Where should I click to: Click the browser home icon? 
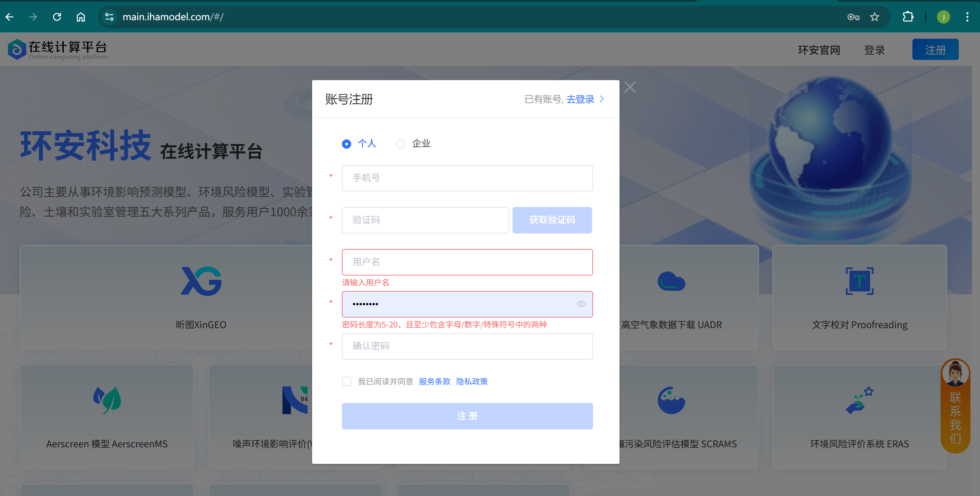tap(81, 17)
